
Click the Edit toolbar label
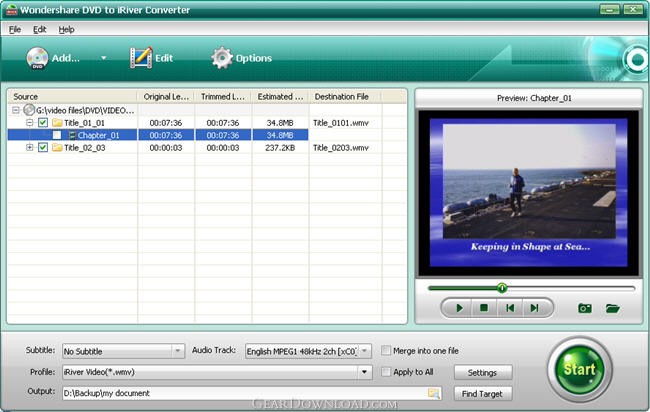(164, 58)
